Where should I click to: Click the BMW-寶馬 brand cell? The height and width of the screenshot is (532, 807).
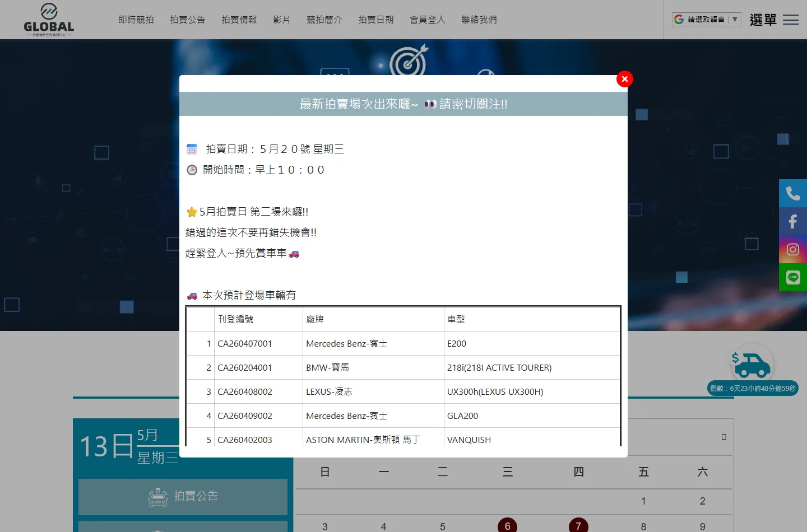[373, 368]
